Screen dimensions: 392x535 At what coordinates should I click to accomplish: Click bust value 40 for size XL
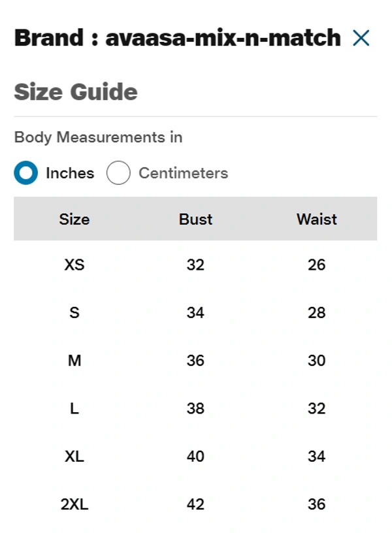[x=195, y=456]
